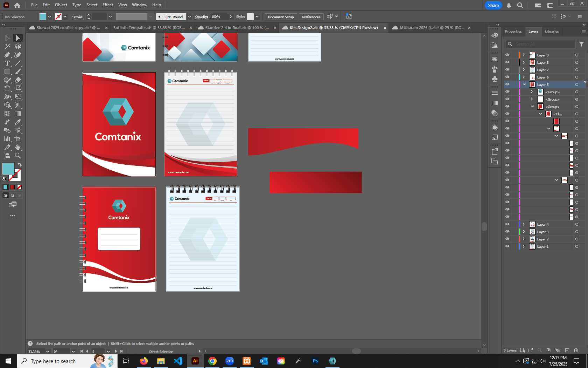Select the Magic Wand tool
The height and width of the screenshot is (368, 588).
click(x=7, y=46)
